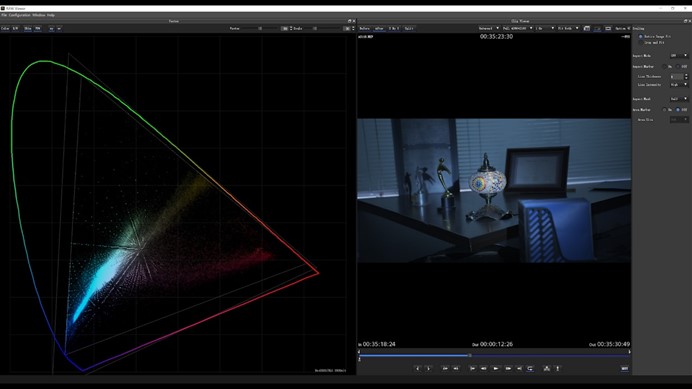
Task: Click the Factor value stepper arrows
Action: [x=291, y=28]
